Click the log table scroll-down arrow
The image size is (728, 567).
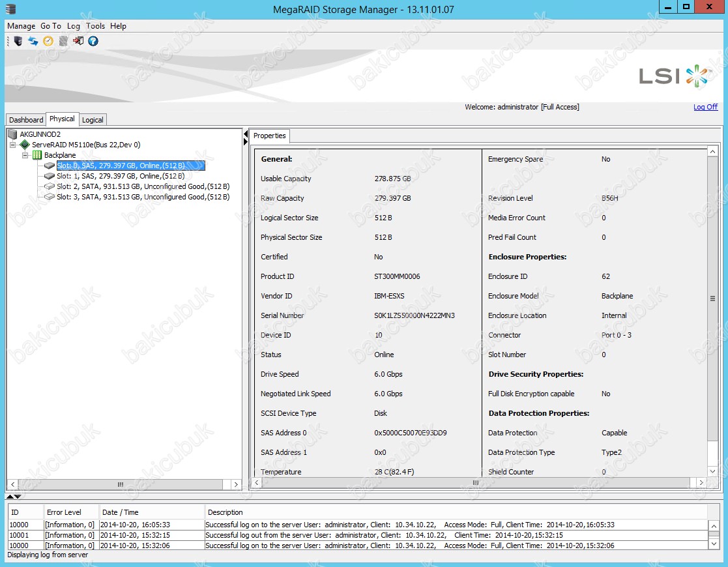tap(714, 544)
